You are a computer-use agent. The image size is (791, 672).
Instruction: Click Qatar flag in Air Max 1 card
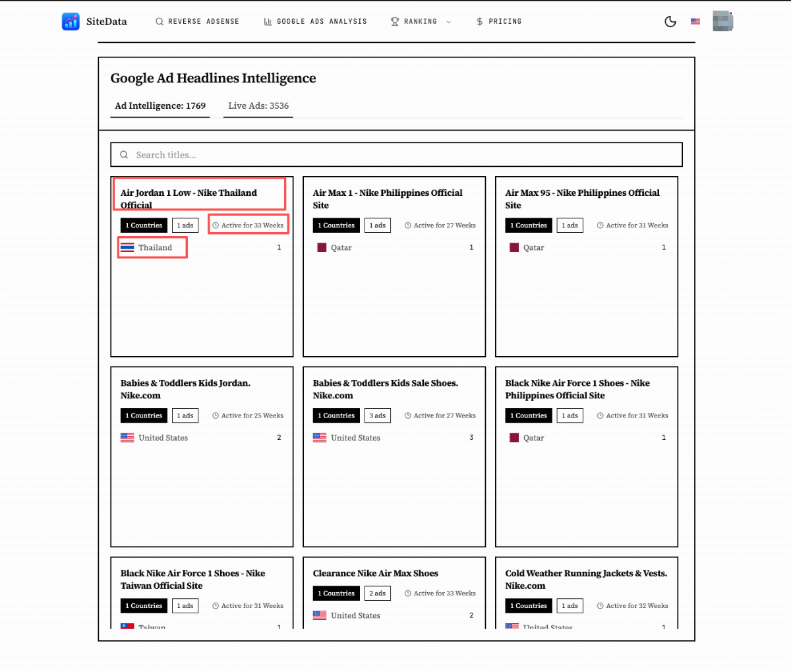(322, 248)
